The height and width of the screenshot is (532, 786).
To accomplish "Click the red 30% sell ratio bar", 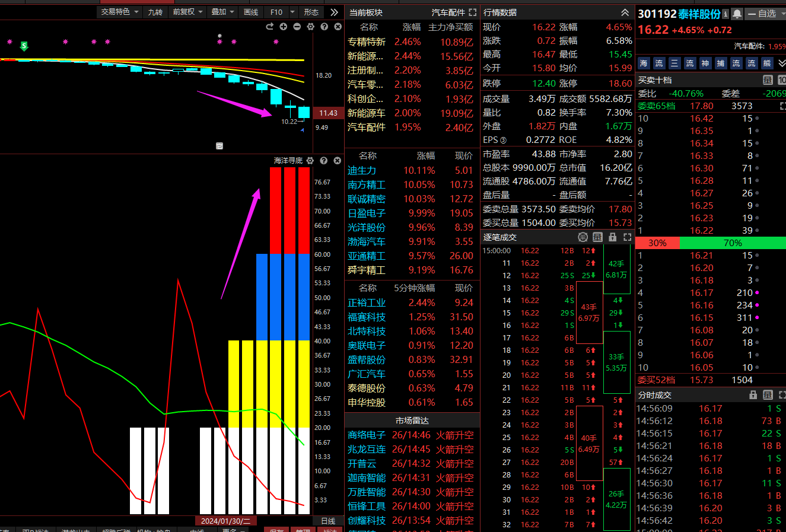I will [657, 243].
